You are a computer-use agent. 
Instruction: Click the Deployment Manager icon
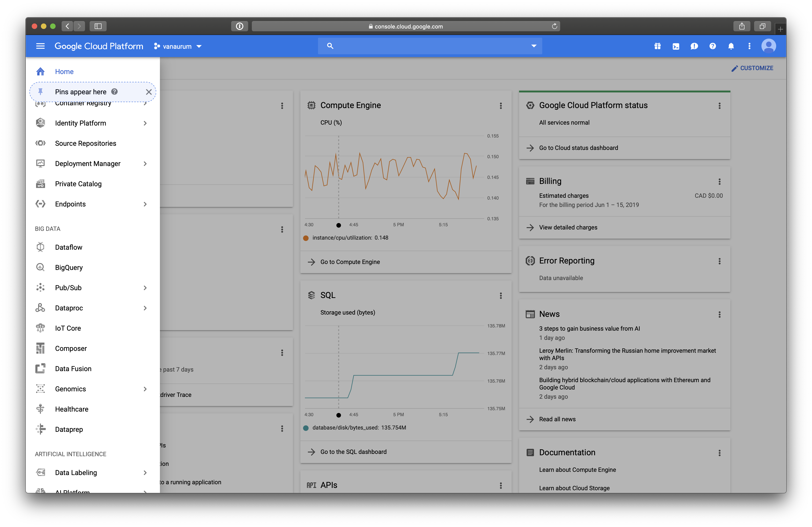point(40,163)
